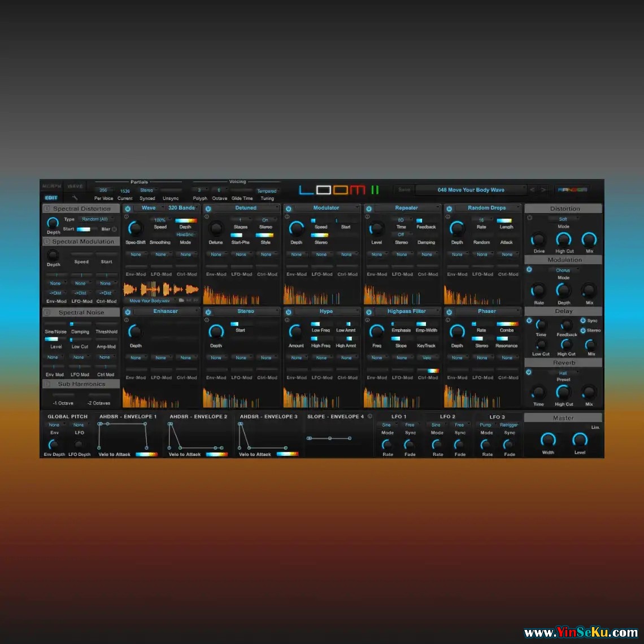Click the Save preset button

pyautogui.click(x=404, y=190)
